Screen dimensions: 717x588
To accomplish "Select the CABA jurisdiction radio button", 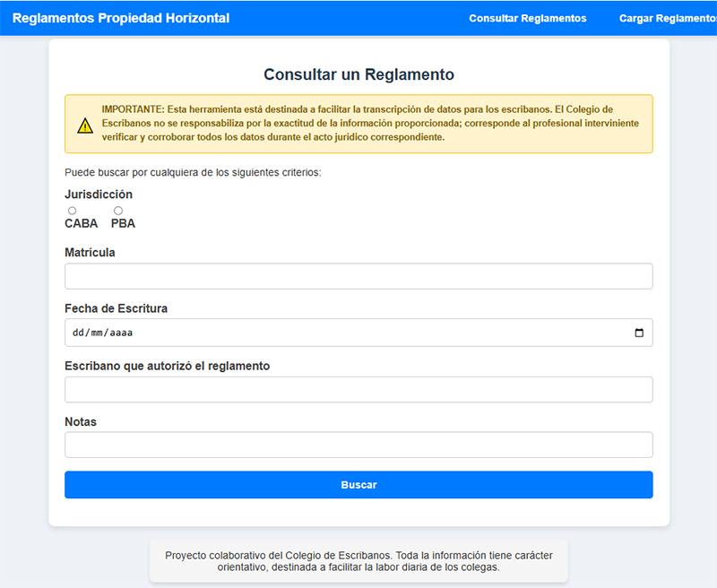I will click(73, 211).
